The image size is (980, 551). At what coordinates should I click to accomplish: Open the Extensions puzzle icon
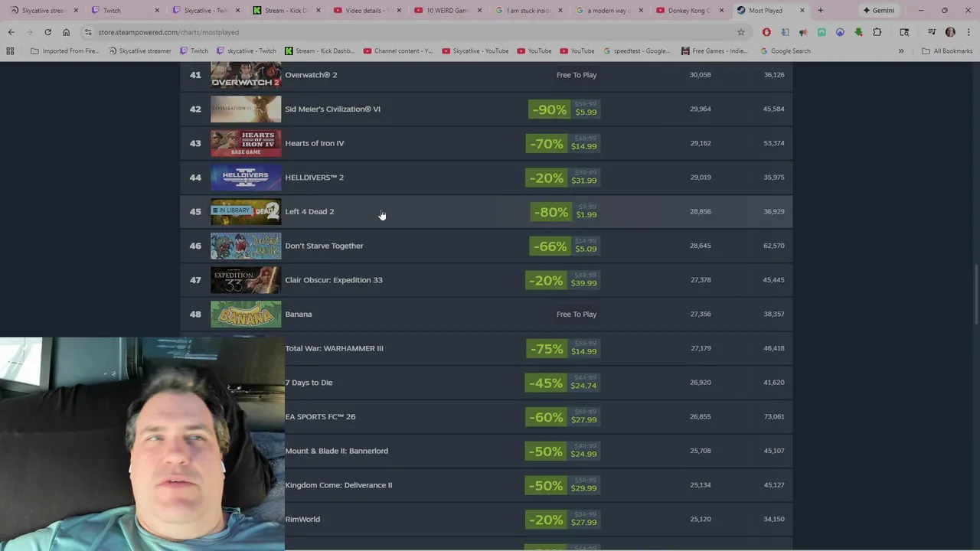877,32
